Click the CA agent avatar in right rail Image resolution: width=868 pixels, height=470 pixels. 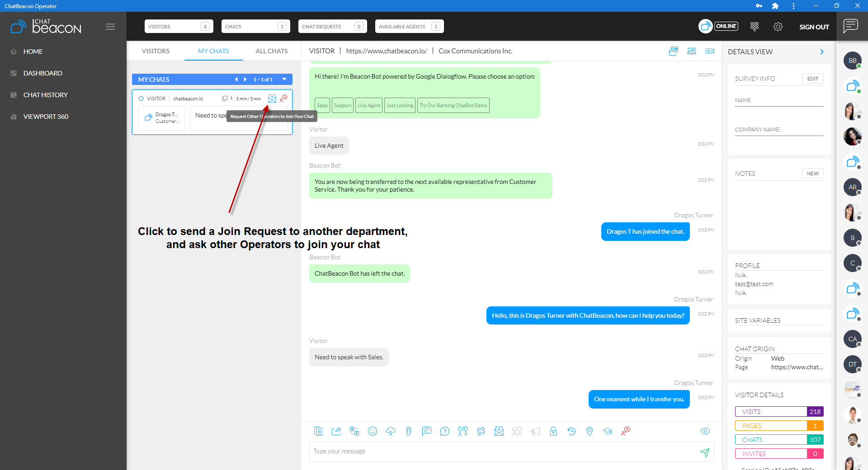pos(853,339)
